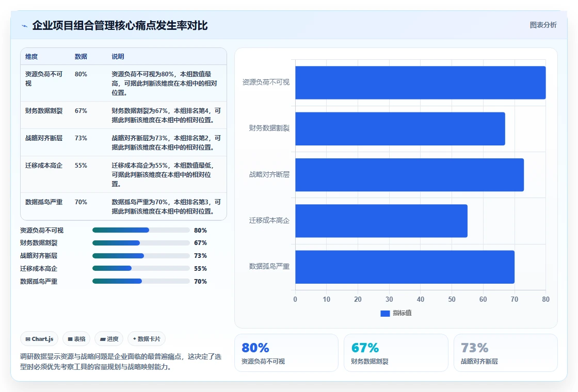Screen dimensions: 578x392
Task: Click table cell 资源负荷不可视 in 维度 column
Action: [x=44, y=78]
